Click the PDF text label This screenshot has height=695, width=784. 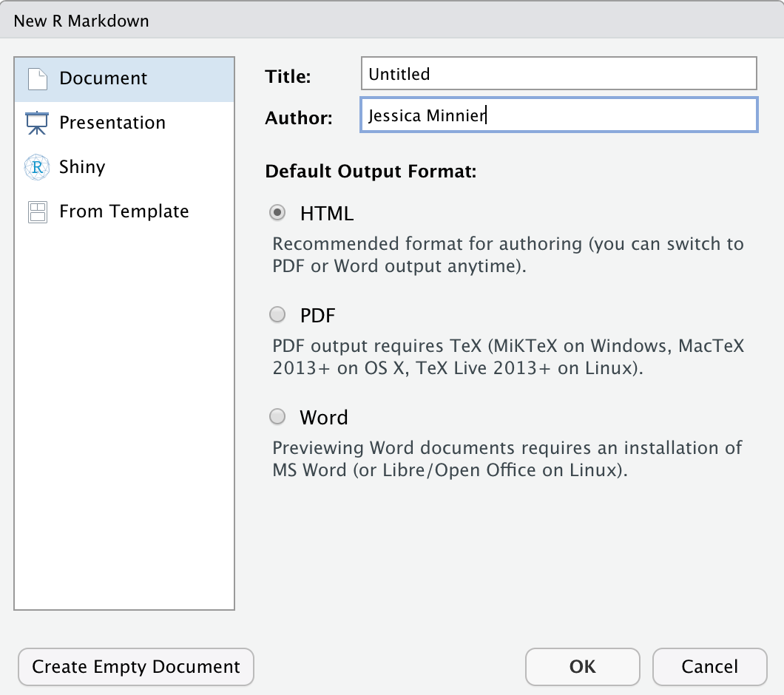pyautogui.click(x=318, y=316)
